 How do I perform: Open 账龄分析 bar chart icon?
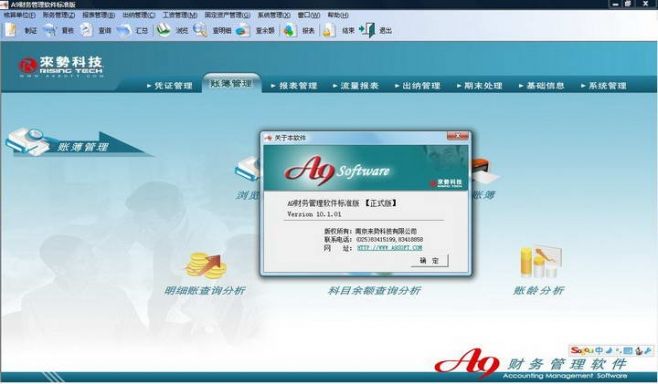pyautogui.click(x=540, y=262)
